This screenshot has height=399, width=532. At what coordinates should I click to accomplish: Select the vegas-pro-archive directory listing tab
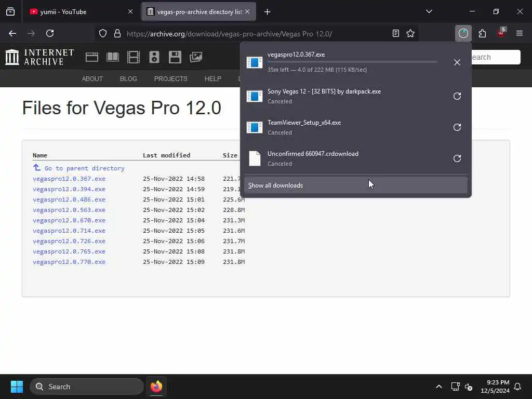tap(198, 12)
